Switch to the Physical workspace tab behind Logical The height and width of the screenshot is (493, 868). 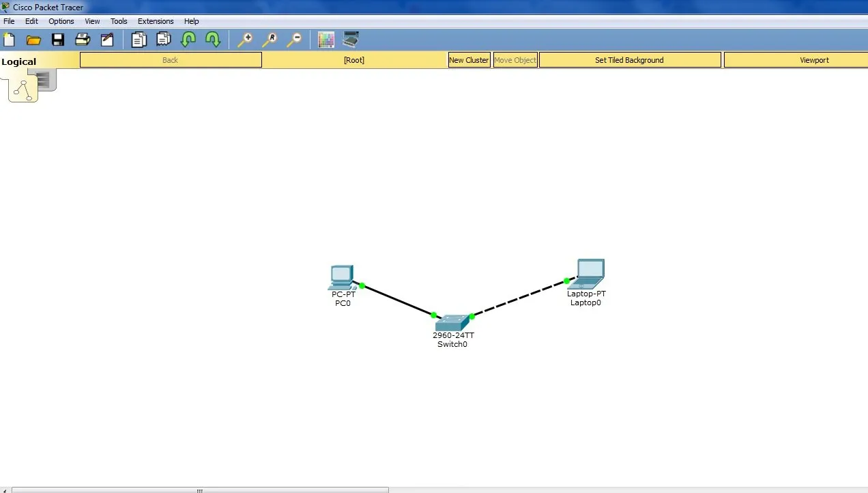pyautogui.click(x=46, y=81)
